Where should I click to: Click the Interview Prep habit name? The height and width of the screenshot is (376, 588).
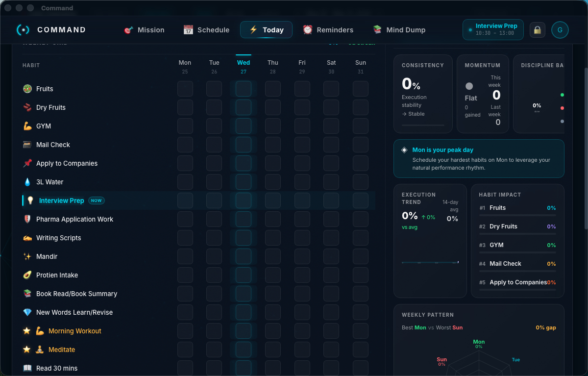(x=62, y=201)
